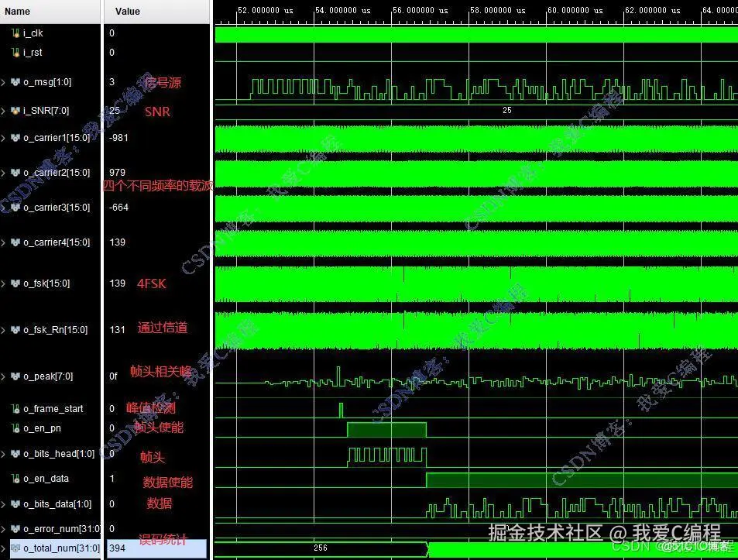Click value 25 in the i_SNR row
Viewport: 738px width, 560px height.
(115, 111)
